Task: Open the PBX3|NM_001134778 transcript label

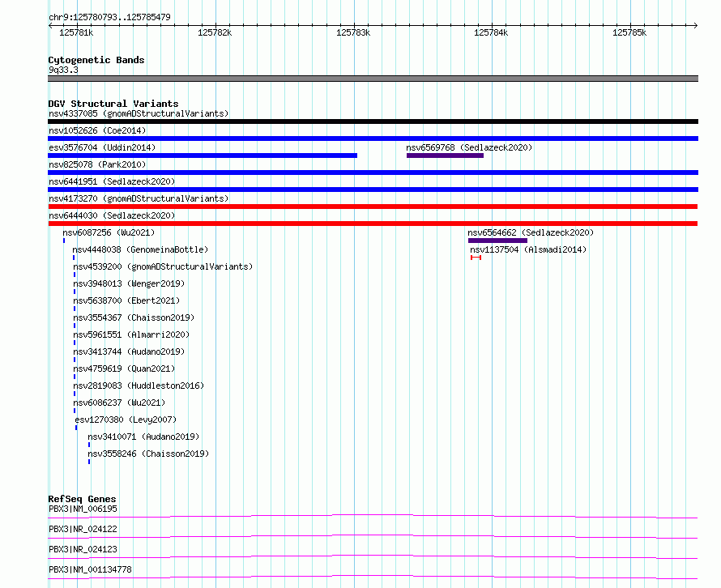Action: tap(90, 569)
